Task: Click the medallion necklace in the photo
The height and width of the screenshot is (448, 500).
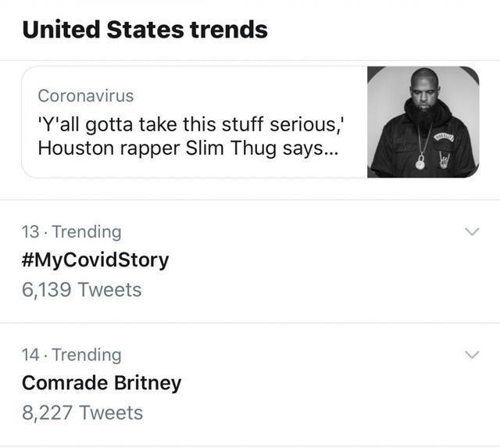Action: pyautogui.click(x=420, y=162)
